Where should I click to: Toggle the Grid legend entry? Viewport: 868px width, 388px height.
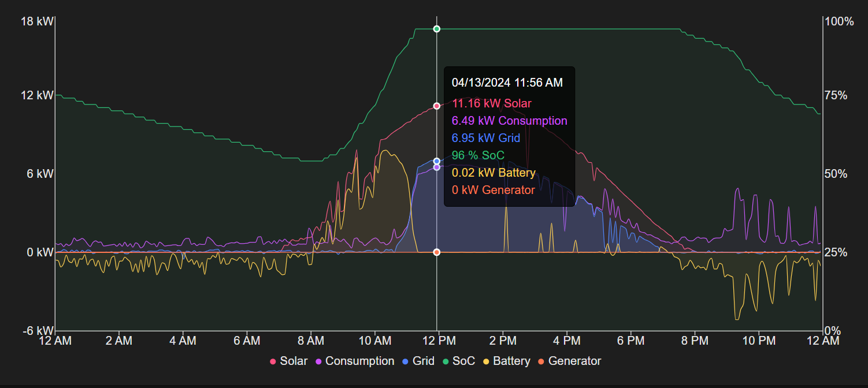(418, 361)
